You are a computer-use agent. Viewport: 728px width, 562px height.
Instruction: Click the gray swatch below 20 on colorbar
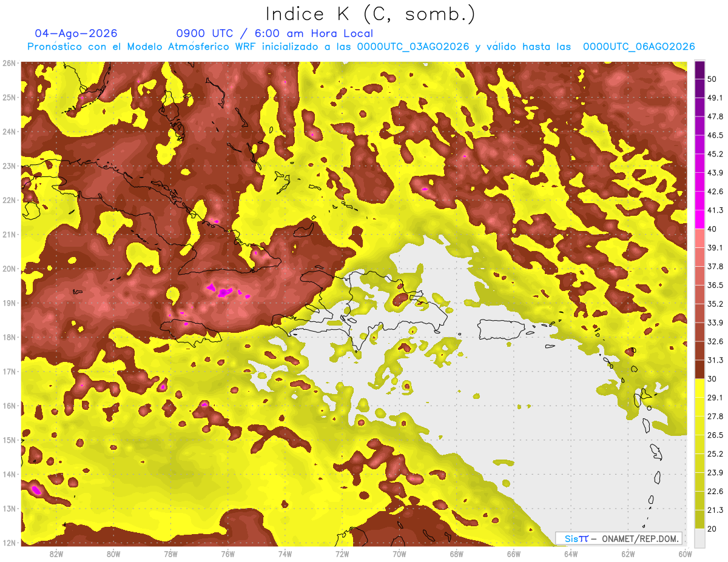tap(699, 538)
